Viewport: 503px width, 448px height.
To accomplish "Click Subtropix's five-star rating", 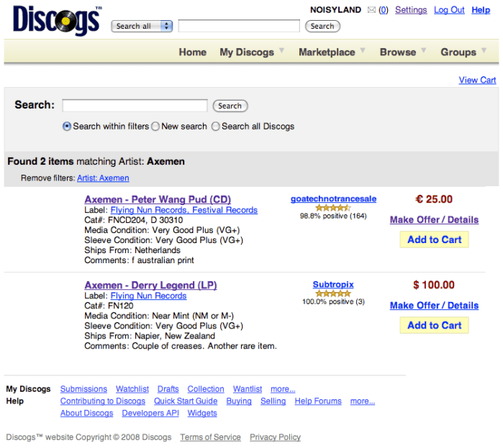I will (333, 293).
